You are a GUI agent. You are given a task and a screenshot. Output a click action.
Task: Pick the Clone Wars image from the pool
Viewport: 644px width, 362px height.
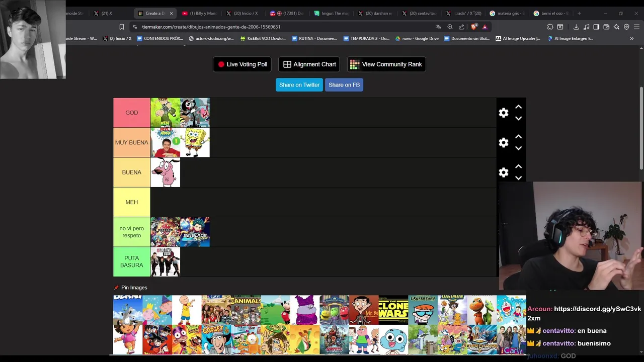pos(393,310)
